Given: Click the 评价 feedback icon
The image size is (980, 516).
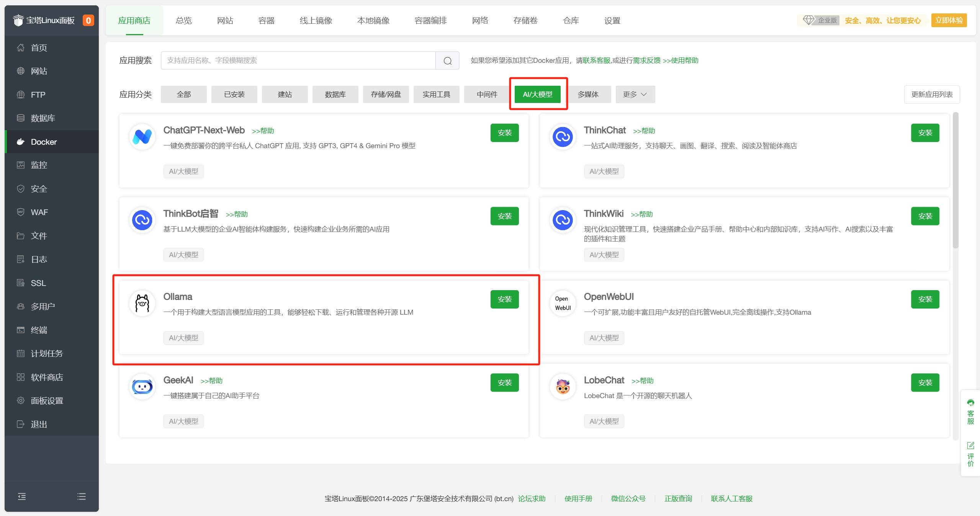Looking at the screenshot, I should [x=970, y=455].
